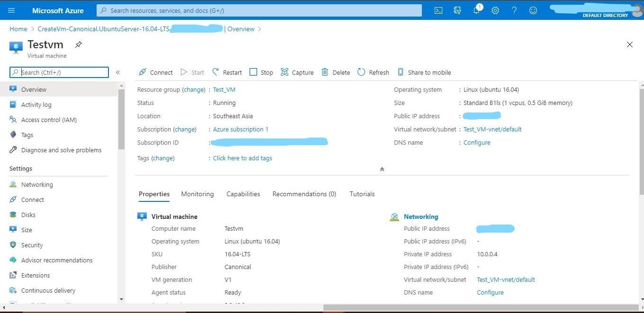Collapse the left sidebar with the chevron
644x313 pixels.
(118, 72)
